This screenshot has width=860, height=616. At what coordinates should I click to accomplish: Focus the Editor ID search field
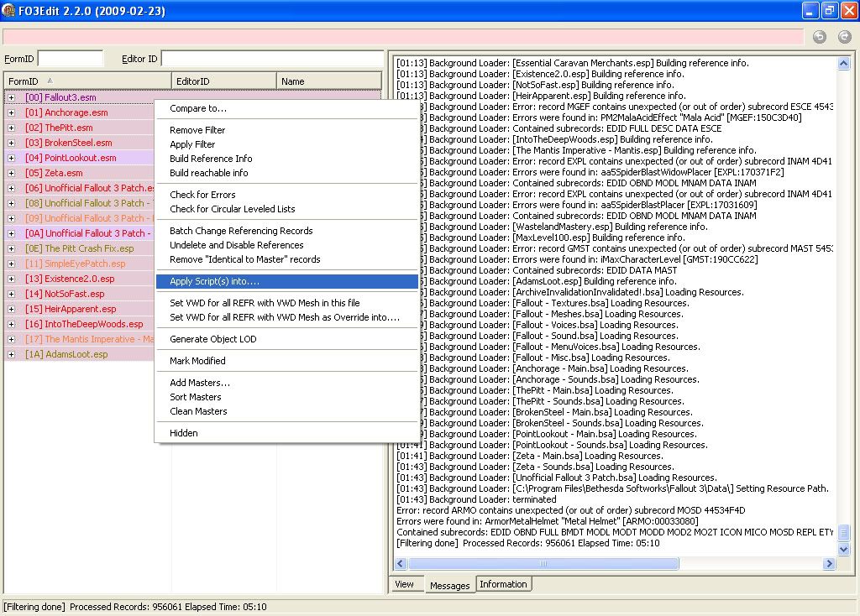point(273,59)
